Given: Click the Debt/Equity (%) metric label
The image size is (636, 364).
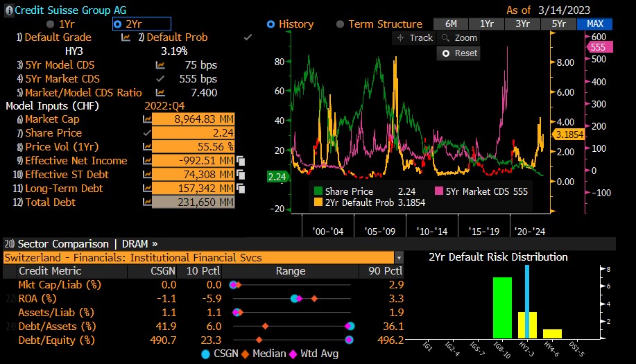Looking at the screenshot, I should pyautogui.click(x=56, y=340).
